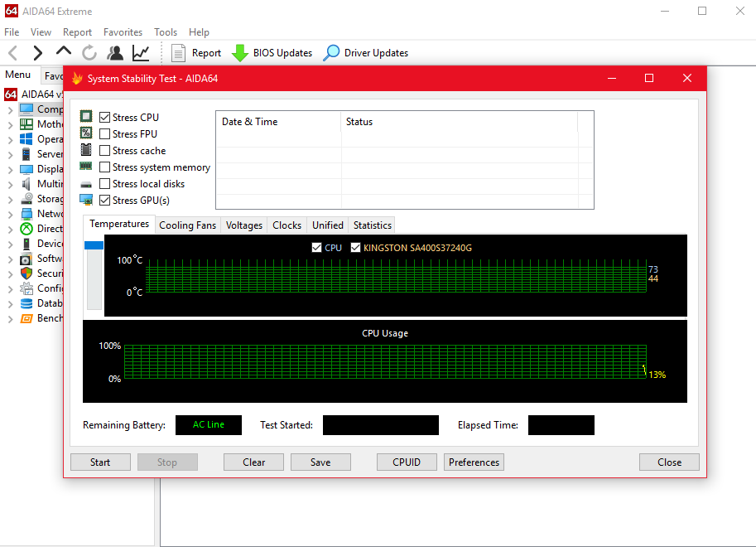
Task: Expand the Multimedia tree node
Action: pos(10,185)
